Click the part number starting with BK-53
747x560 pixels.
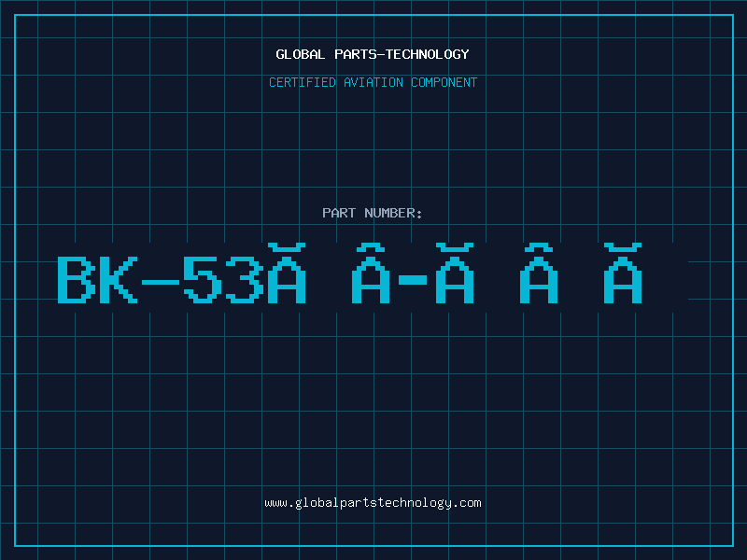[349, 273]
